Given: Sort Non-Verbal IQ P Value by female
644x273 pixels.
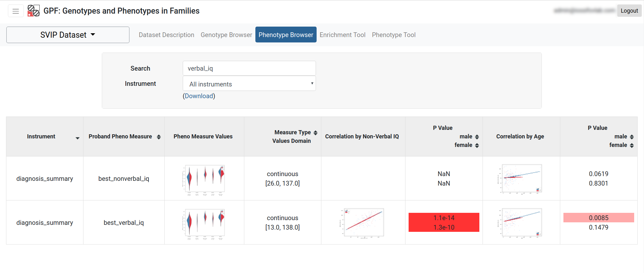Looking at the screenshot, I should click(477, 145).
